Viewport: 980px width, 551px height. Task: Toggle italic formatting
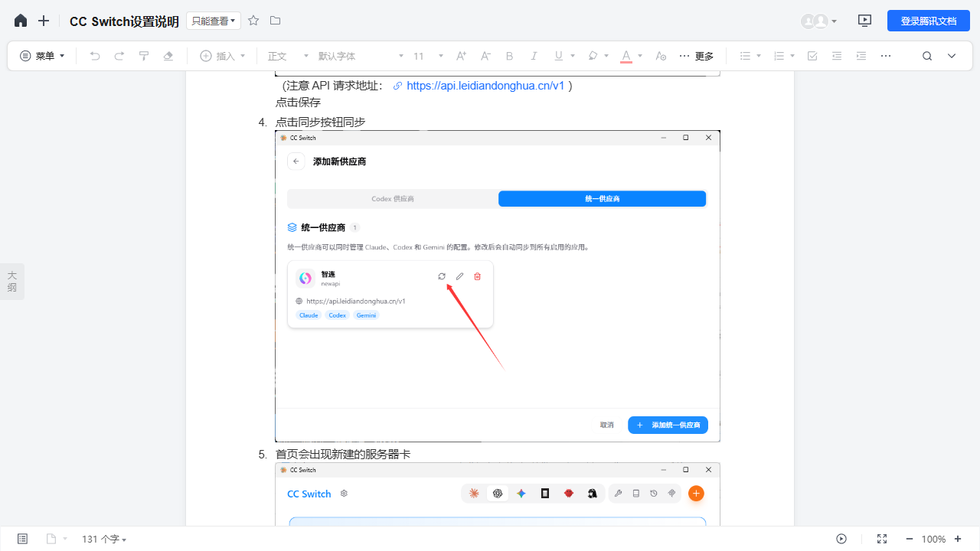534,56
